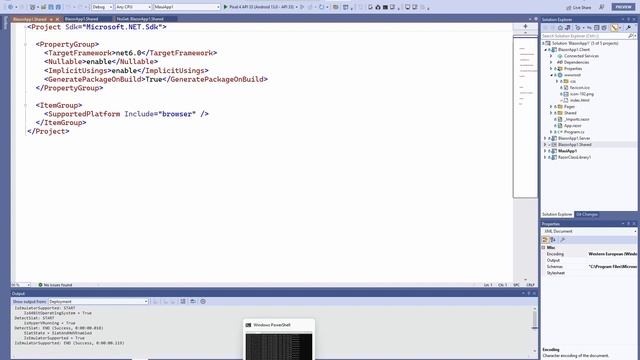
Task: Open the Any CPU platform dropdown
Action: 133,7
